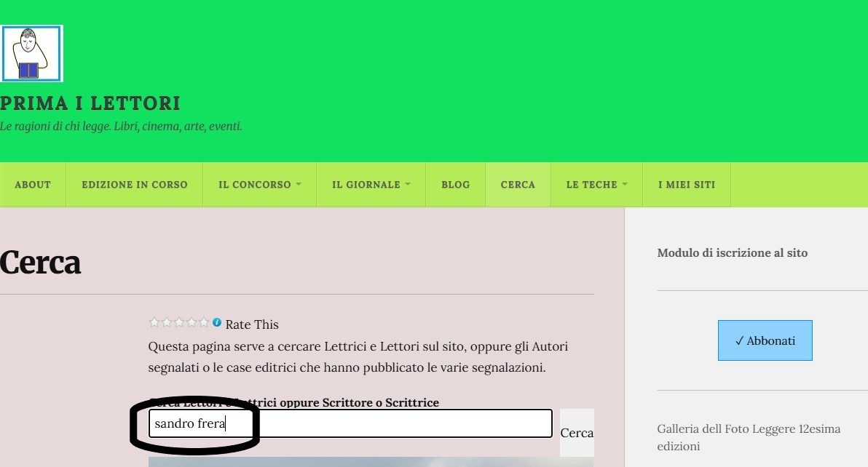Viewport: 868px width, 467px height.
Task: Click the Prima i Lettori site title
Action: click(x=90, y=103)
